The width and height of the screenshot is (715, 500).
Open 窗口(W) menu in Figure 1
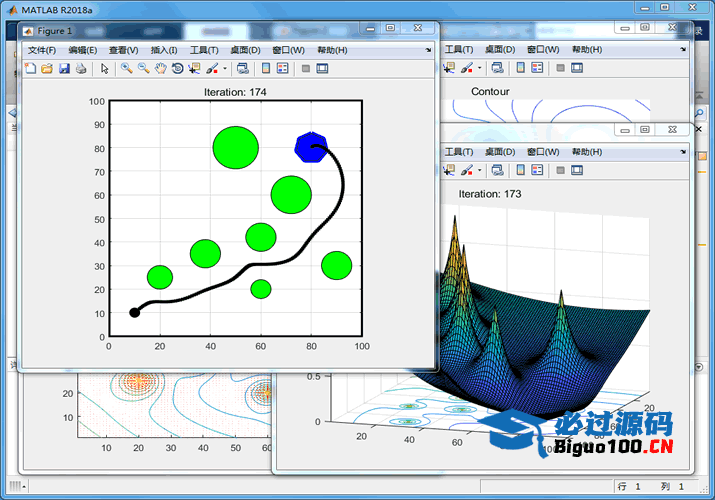289,50
